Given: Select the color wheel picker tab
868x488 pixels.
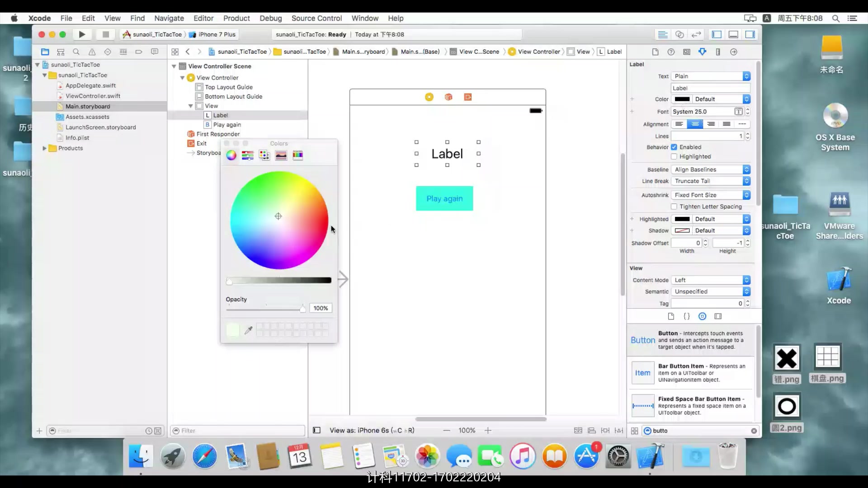Looking at the screenshot, I should (x=231, y=155).
